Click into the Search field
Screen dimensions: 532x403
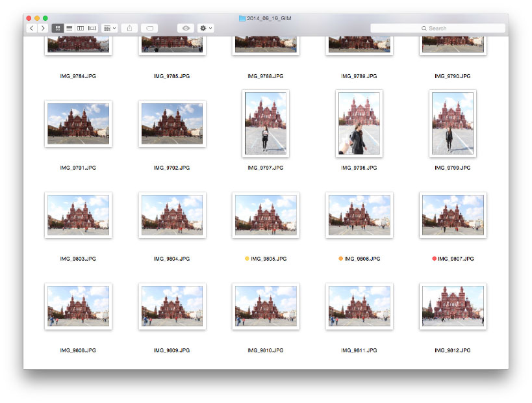click(x=438, y=29)
